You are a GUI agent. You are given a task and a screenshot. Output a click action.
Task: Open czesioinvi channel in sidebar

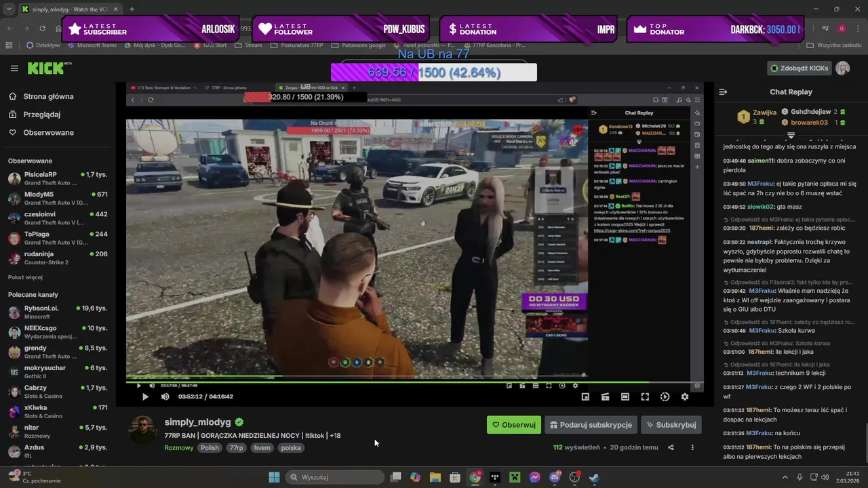58,218
